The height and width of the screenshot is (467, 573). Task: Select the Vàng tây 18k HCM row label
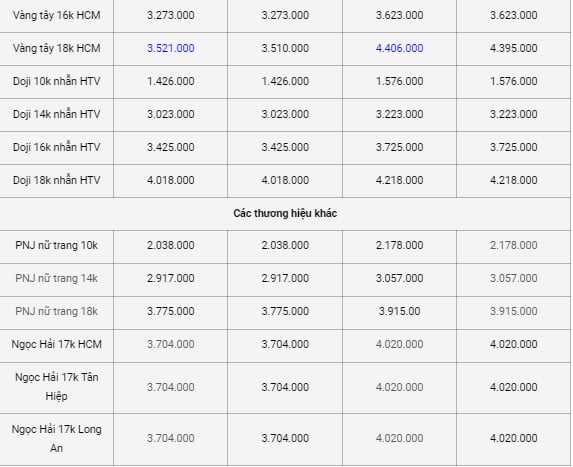57,48
